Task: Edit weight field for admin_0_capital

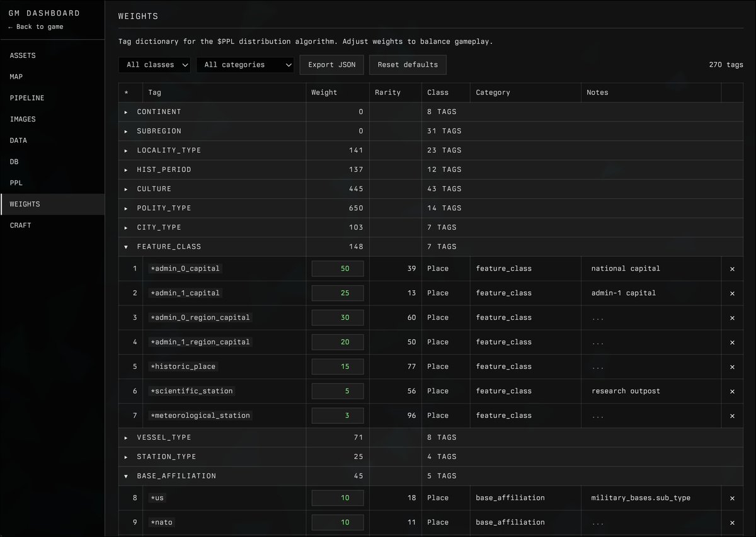Action: click(x=338, y=269)
